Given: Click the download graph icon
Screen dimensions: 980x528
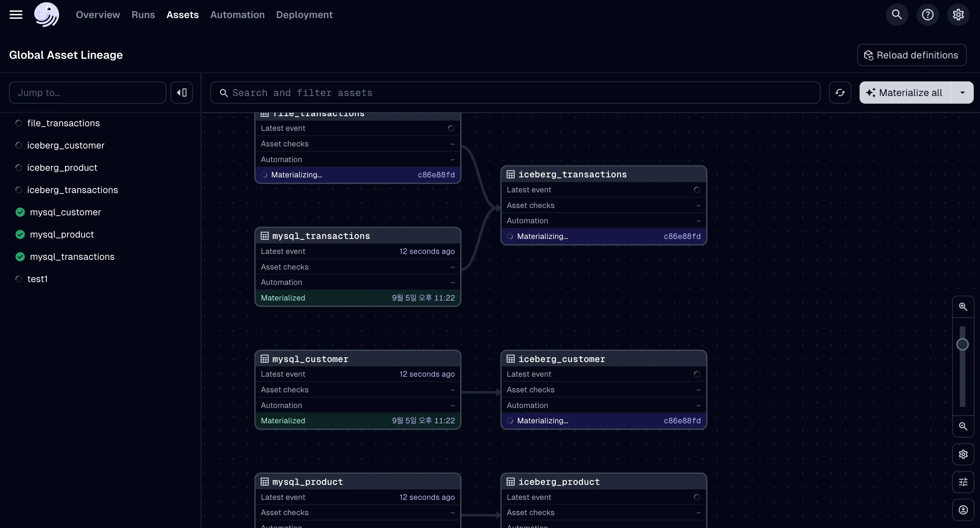Looking at the screenshot, I should pos(963,510).
